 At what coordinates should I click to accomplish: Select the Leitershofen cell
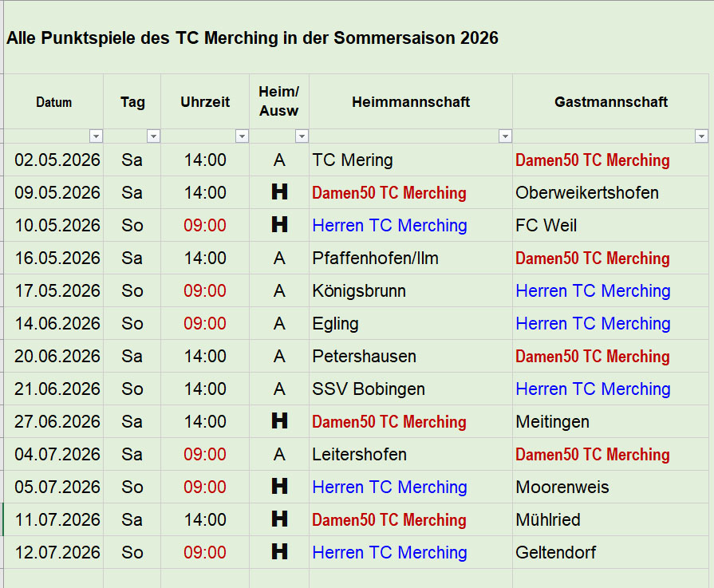[x=360, y=455]
